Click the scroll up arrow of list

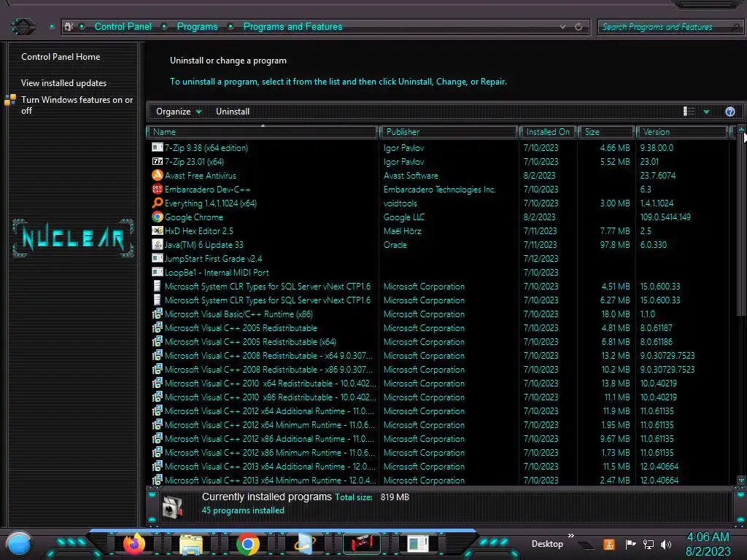pos(741,130)
